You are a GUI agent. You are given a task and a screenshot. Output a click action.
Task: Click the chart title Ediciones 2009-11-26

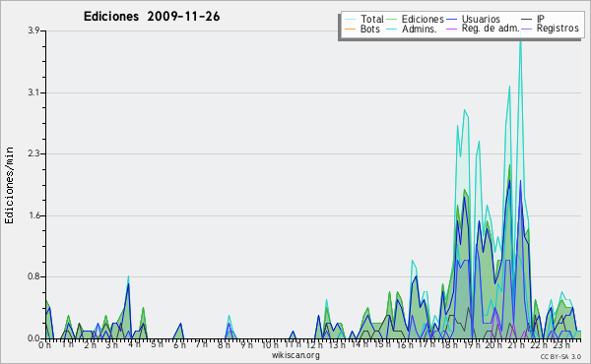(152, 17)
